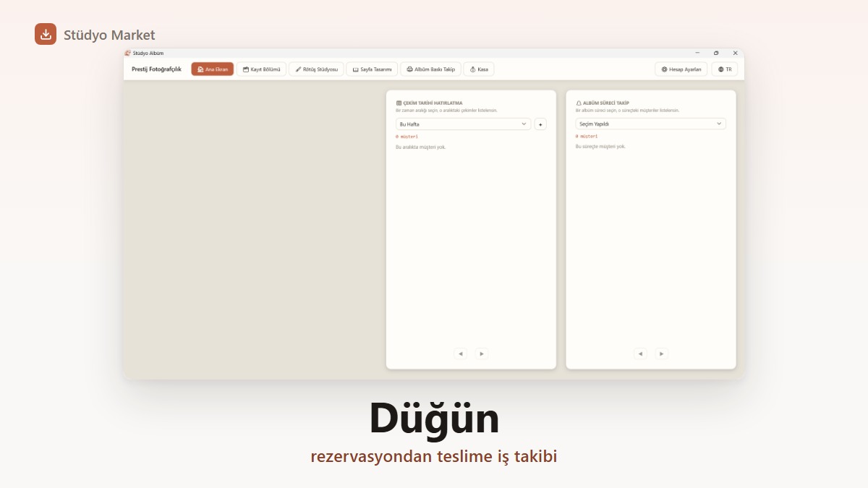Image resolution: width=868 pixels, height=488 pixels.
Task: Expand the Seçim Yapıldı process dropdown
Action: click(x=651, y=124)
